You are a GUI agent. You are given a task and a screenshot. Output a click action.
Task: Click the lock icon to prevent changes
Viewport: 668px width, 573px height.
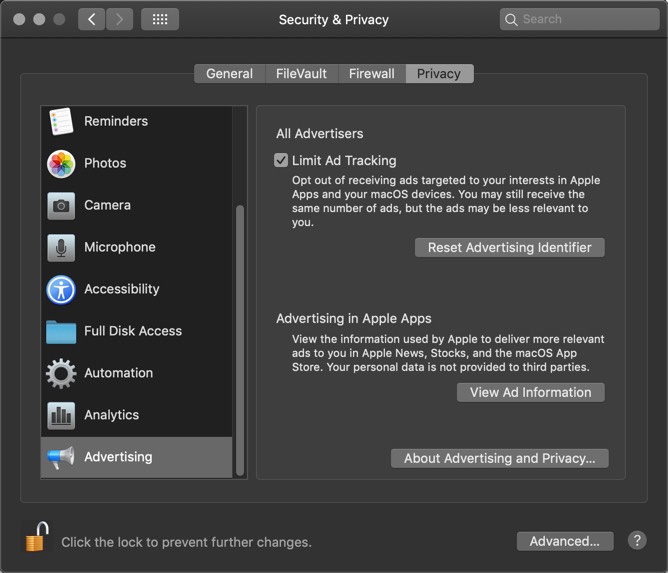pyautogui.click(x=37, y=536)
